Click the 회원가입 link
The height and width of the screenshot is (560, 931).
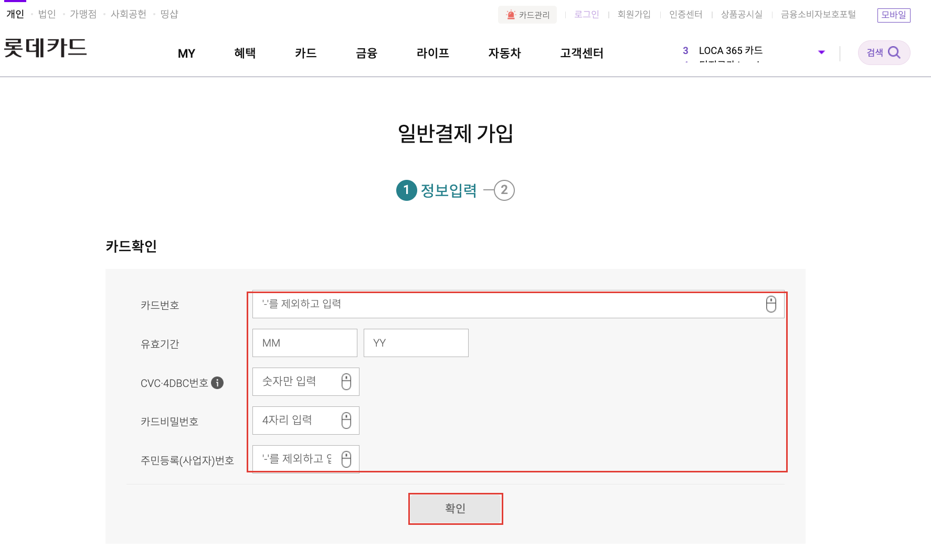[x=634, y=14]
